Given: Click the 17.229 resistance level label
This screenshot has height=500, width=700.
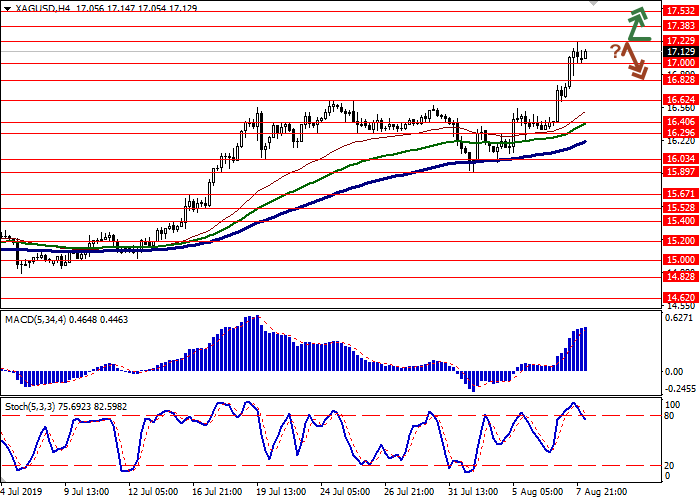Looking at the screenshot, I should pyautogui.click(x=680, y=40).
